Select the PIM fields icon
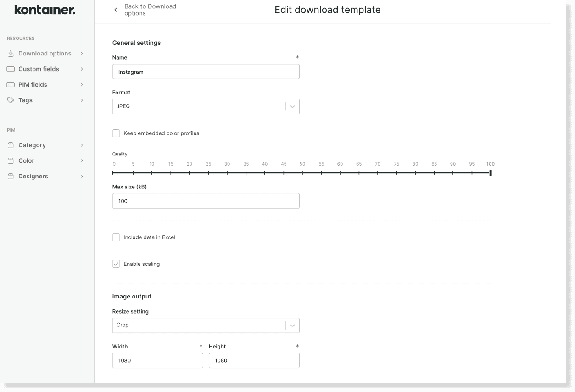 pyautogui.click(x=10, y=84)
